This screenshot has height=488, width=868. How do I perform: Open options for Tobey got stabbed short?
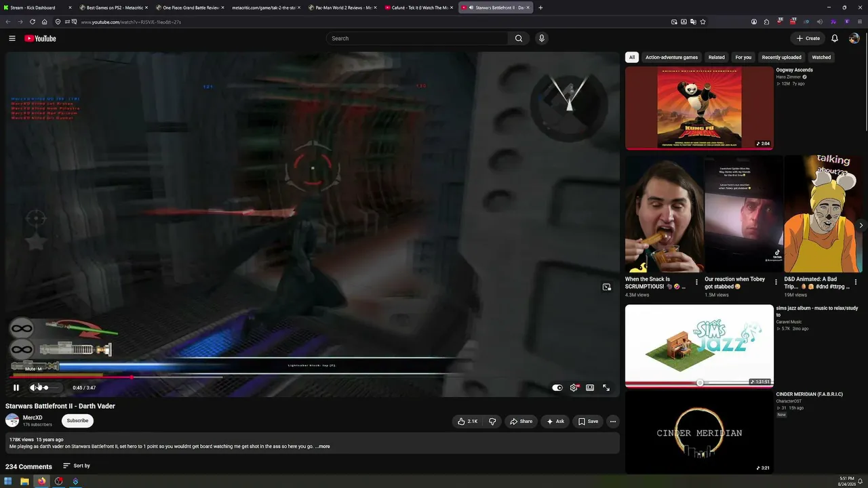776,282
